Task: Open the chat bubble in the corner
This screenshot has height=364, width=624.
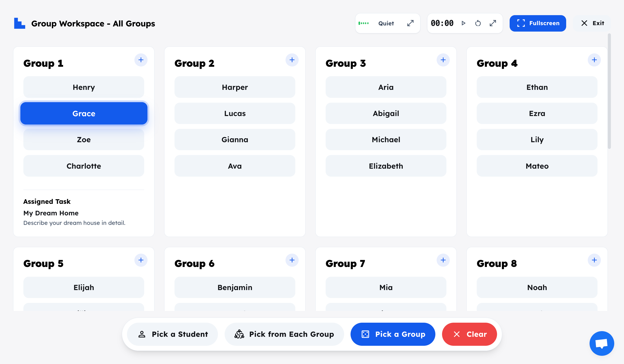Action: (601, 343)
